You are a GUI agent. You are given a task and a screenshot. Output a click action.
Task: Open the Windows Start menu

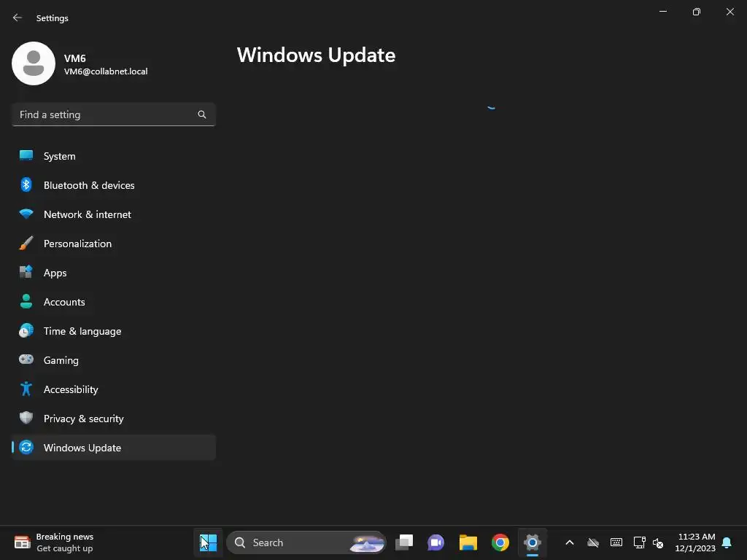coord(208,542)
